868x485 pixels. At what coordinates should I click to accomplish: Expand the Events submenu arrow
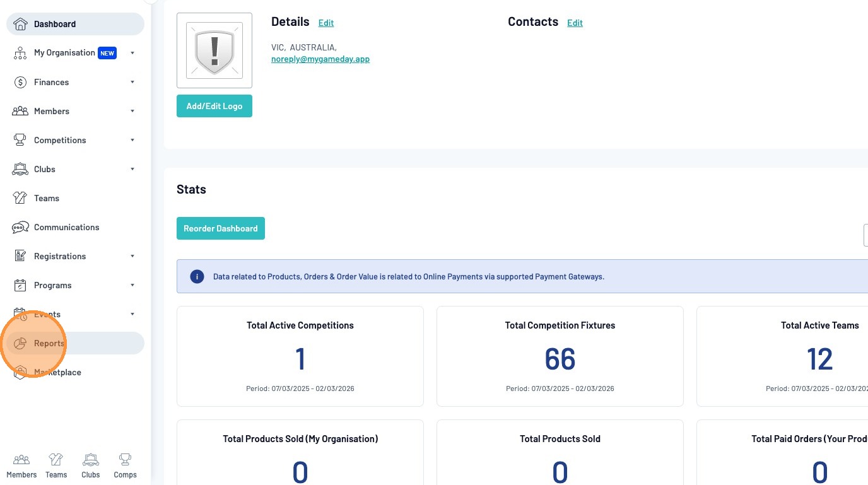132,314
